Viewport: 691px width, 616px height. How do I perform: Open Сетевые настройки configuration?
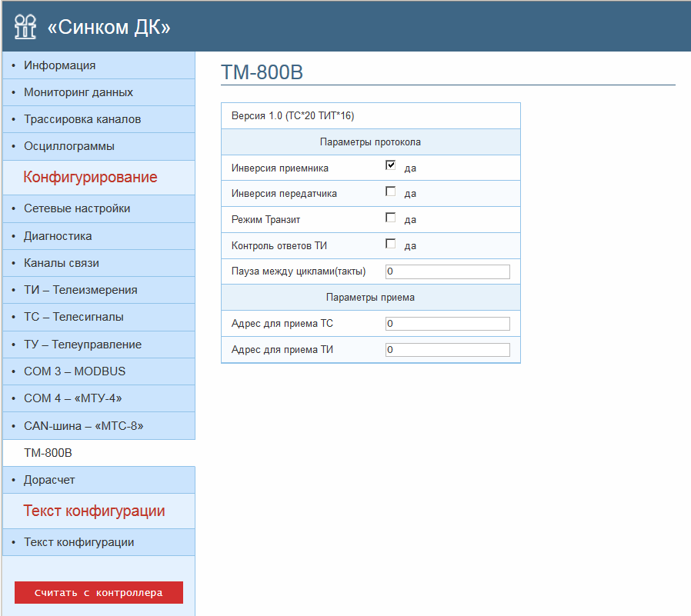pos(77,208)
